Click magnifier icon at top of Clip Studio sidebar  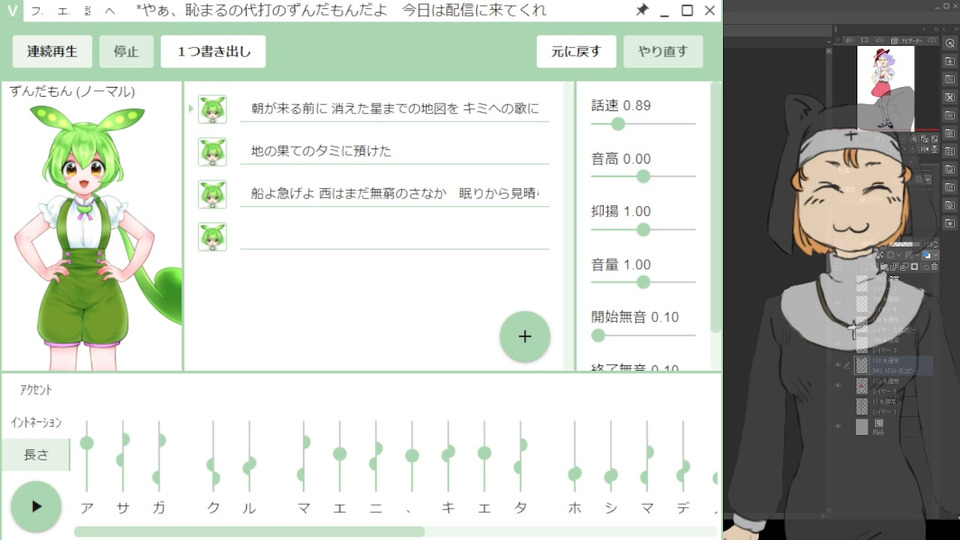(x=950, y=43)
